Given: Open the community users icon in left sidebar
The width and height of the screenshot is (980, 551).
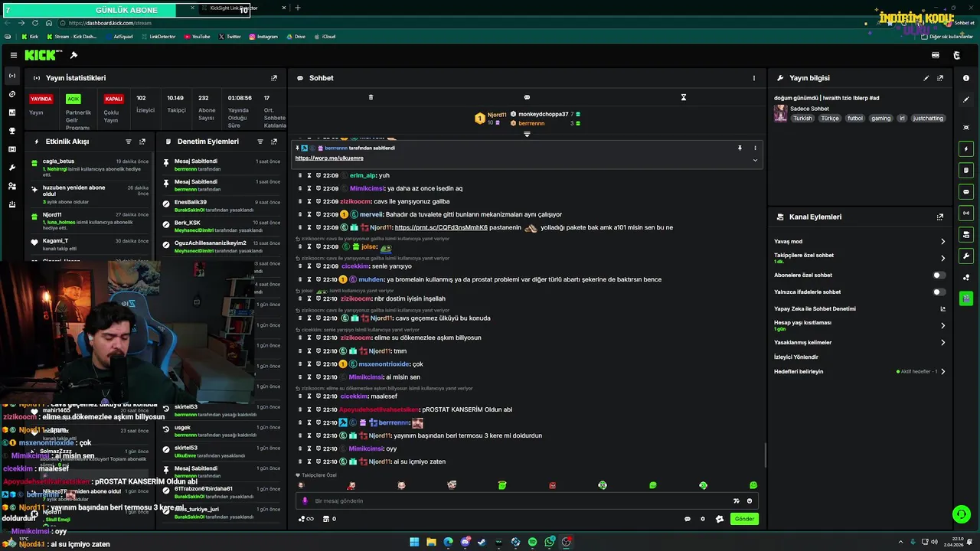Looking at the screenshot, I should (x=12, y=186).
